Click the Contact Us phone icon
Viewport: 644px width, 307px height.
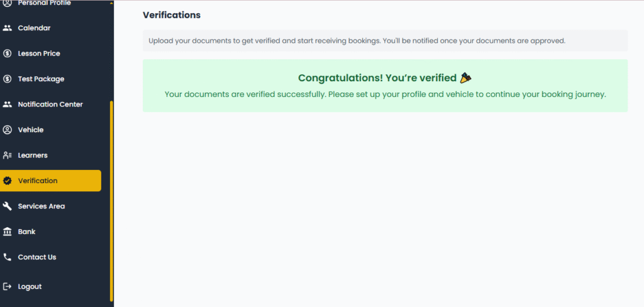tap(8, 257)
